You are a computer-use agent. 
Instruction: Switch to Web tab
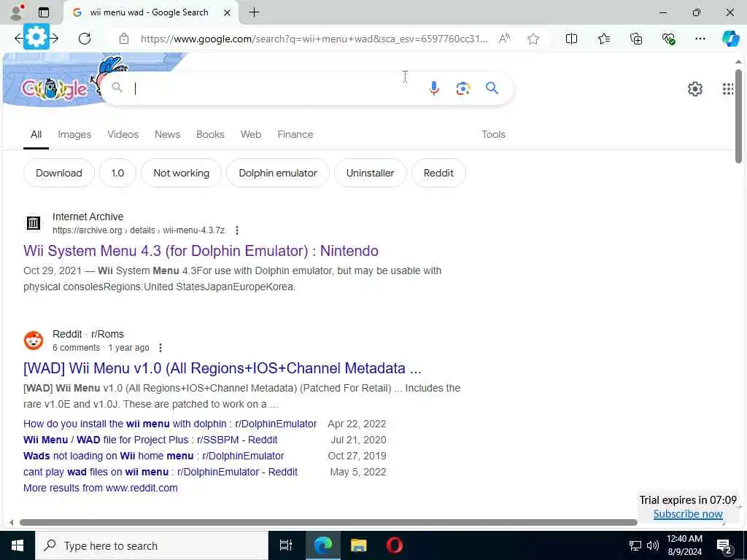pos(251,134)
